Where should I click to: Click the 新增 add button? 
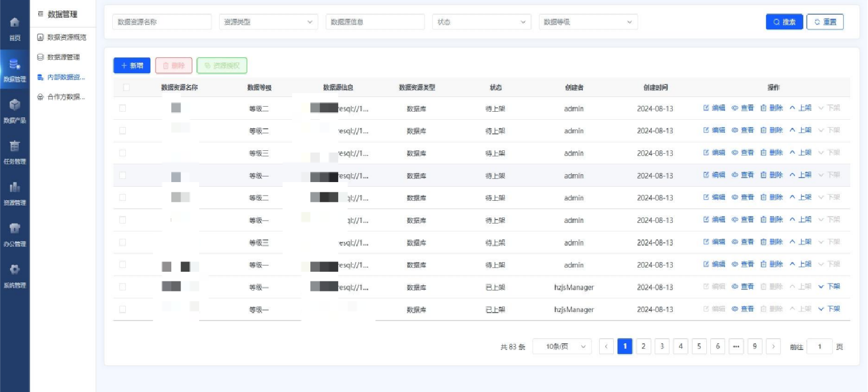(132, 65)
